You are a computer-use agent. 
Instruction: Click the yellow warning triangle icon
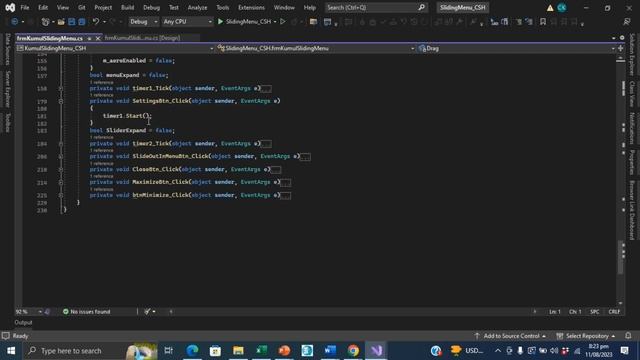click(550, 8)
